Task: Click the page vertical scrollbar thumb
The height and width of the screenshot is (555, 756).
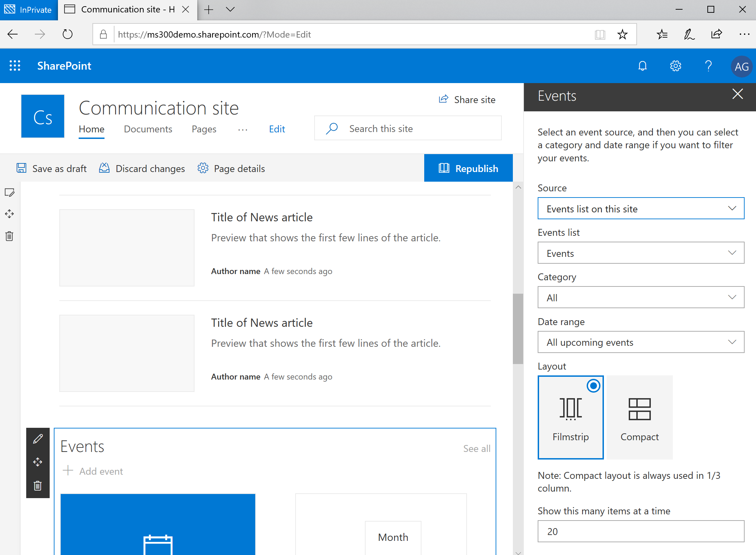Action: (x=518, y=329)
